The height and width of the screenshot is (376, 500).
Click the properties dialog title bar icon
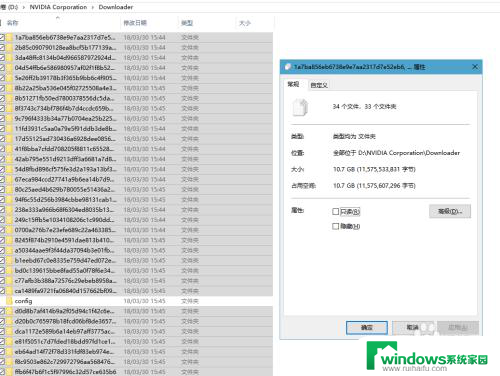(x=288, y=67)
